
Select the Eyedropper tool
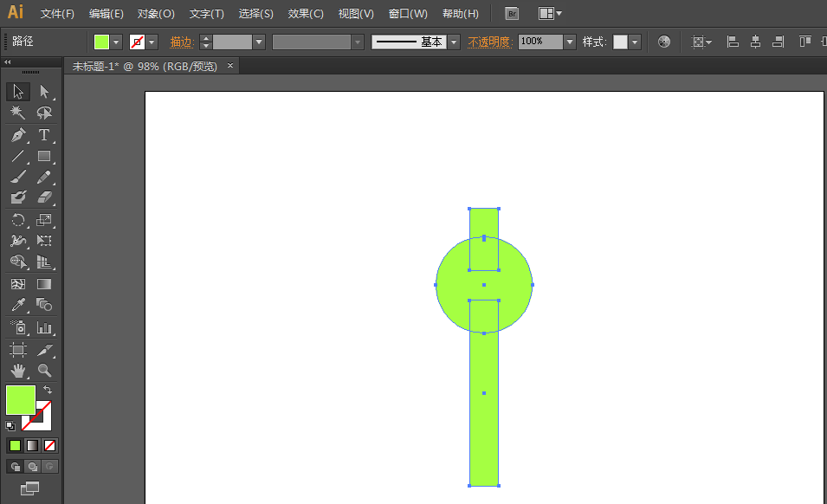pos(18,304)
